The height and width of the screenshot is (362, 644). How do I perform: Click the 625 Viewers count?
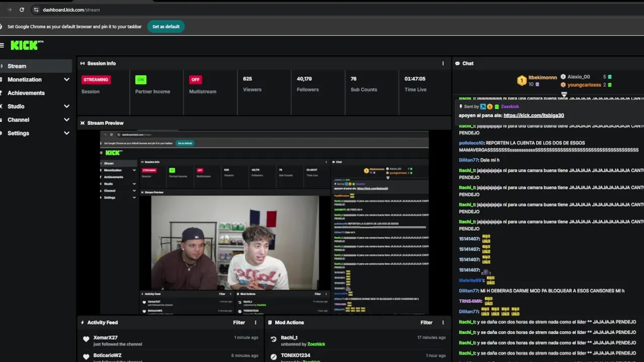(248, 79)
